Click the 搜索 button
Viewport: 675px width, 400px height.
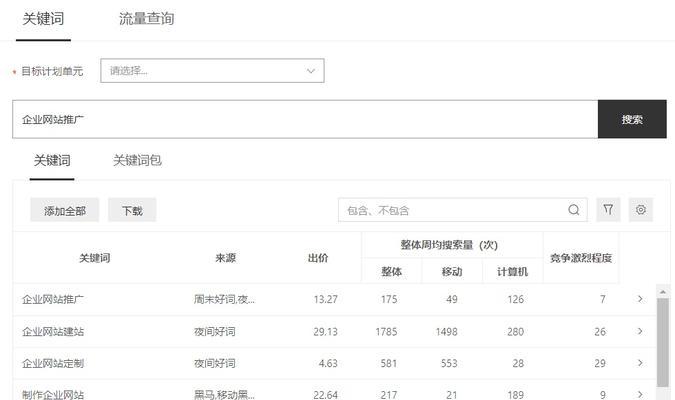coord(632,119)
